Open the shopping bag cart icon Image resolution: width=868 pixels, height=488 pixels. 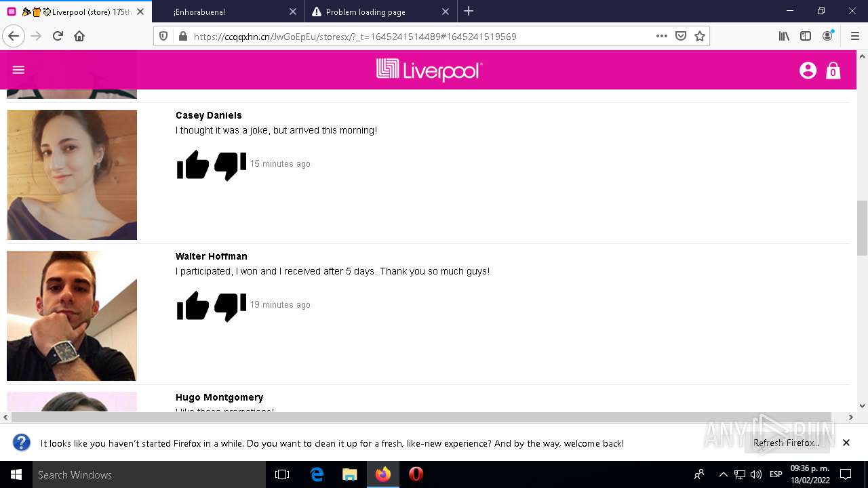pos(833,70)
